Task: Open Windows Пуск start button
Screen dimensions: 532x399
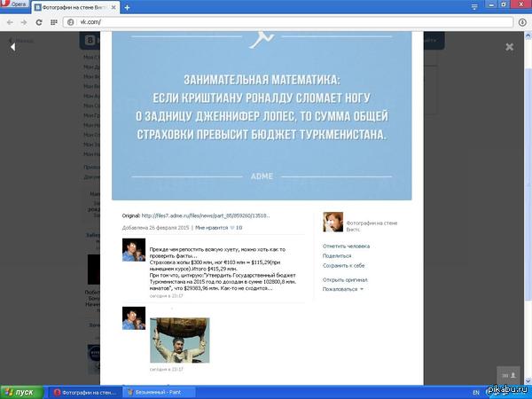Action: click(21, 392)
